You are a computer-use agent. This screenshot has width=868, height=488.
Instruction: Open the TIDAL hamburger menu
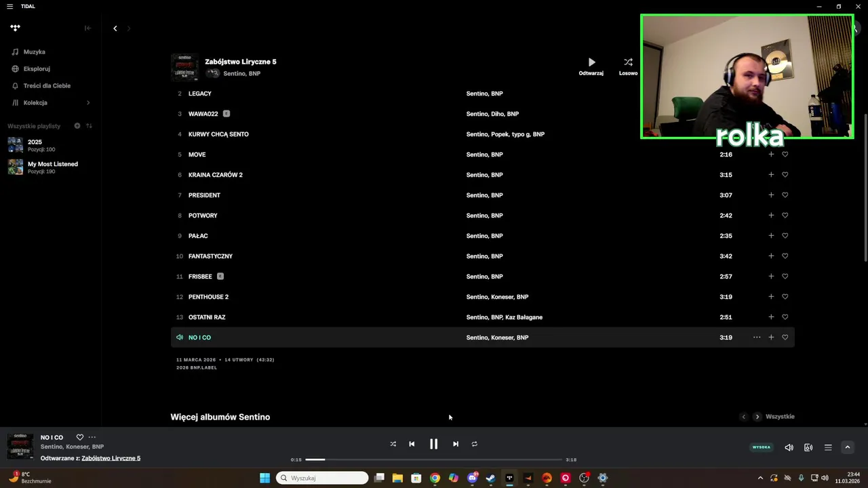(x=9, y=6)
